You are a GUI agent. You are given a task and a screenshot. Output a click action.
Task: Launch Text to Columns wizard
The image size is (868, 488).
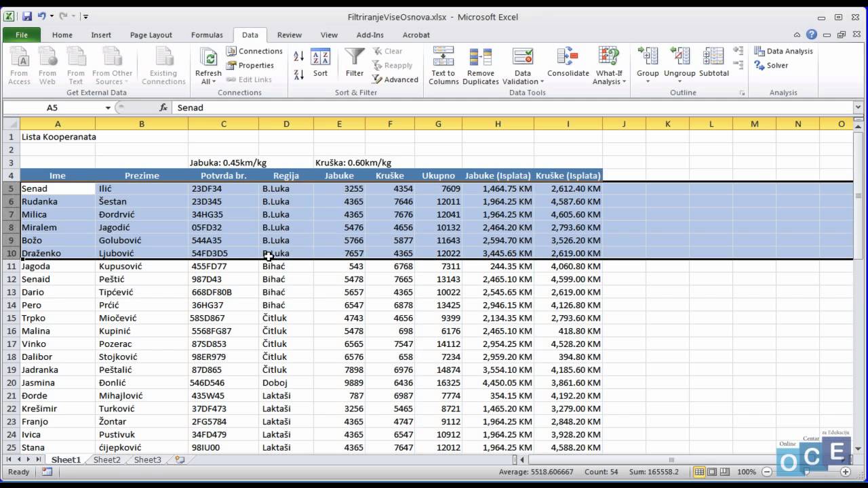coord(443,66)
